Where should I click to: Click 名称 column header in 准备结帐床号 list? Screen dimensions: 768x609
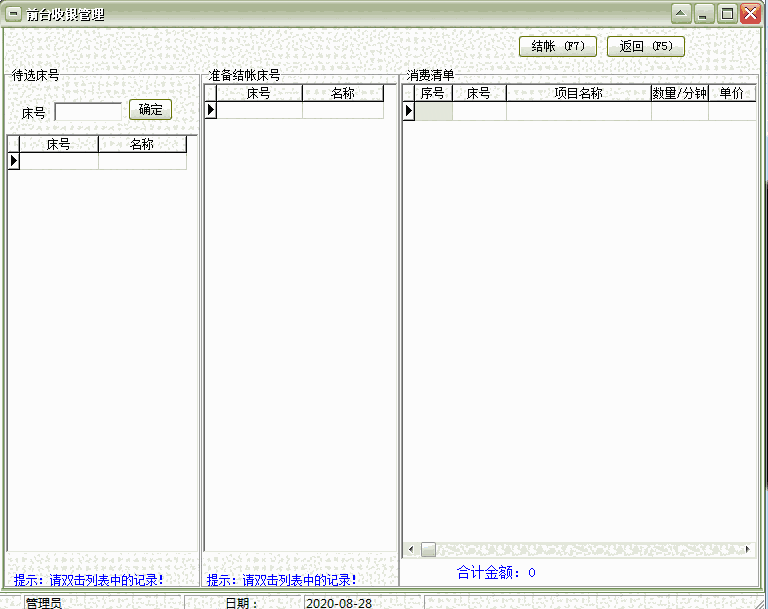pyautogui.click(x=343, y=93)
